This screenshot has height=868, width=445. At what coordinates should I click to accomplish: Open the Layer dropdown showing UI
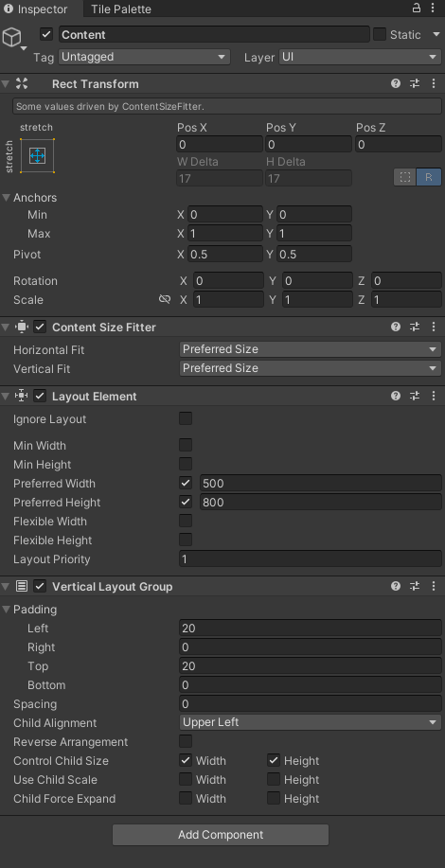click(360, 57)
